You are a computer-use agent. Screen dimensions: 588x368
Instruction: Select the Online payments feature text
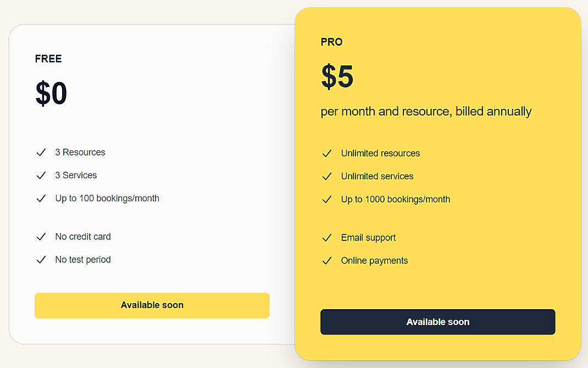pyautogui.click(x=374, y=261)
